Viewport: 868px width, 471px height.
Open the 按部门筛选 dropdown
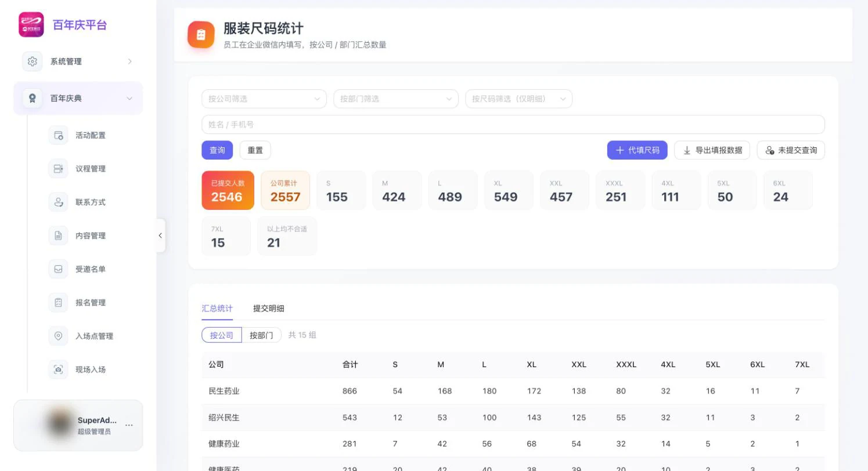(396, 99)
